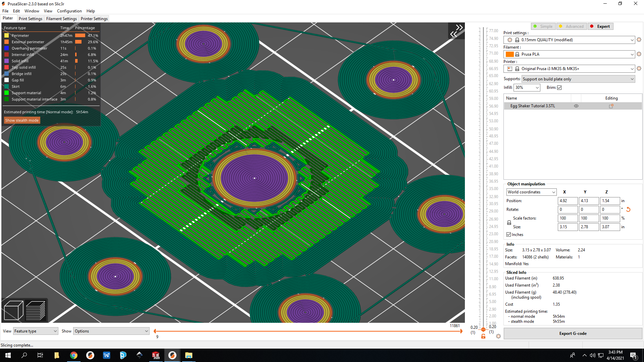644x362 pixels.
Task: Click the layer slider lock icon
Action: [x=483, y=336]
